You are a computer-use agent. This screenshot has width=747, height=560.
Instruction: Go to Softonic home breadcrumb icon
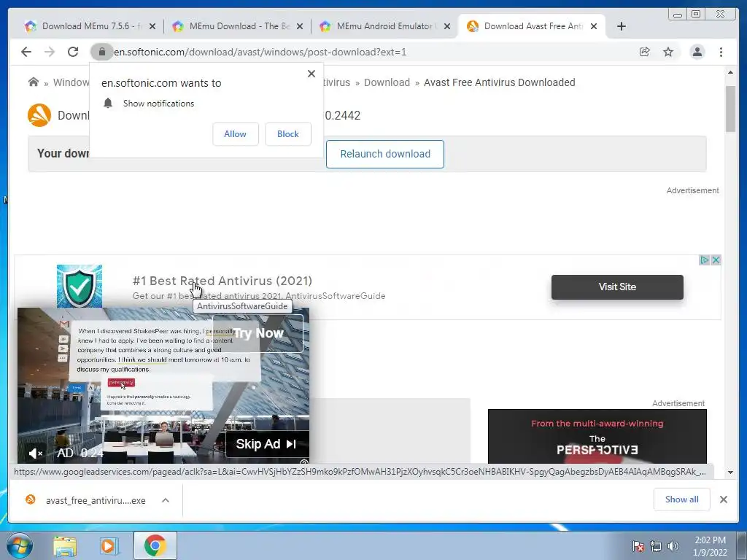(34, 82)
